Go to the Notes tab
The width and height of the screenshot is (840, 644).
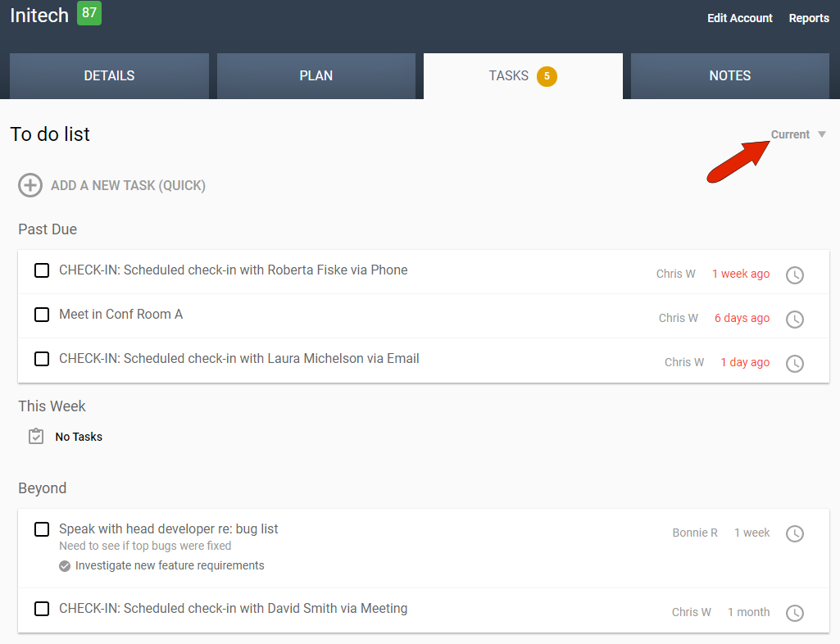tap(729, 75)
